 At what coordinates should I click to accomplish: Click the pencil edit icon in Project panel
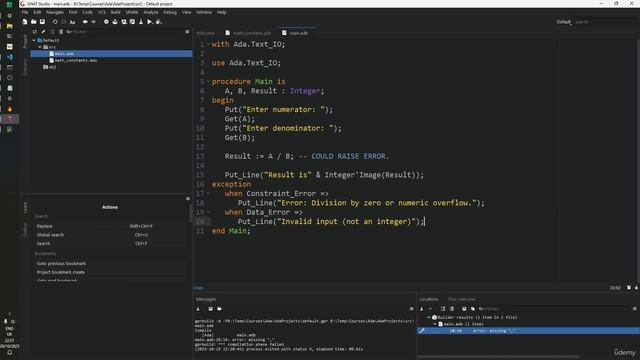(43, 31)
